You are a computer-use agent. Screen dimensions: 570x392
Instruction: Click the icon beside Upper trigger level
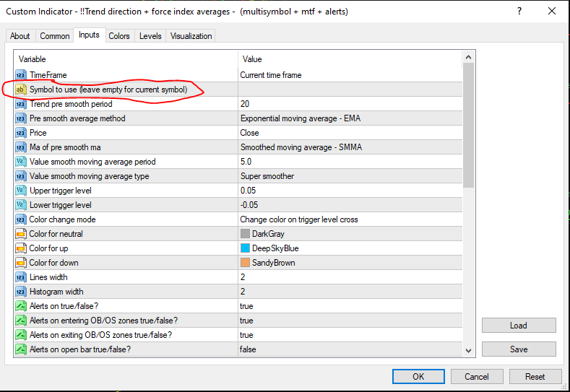(20, 191)
